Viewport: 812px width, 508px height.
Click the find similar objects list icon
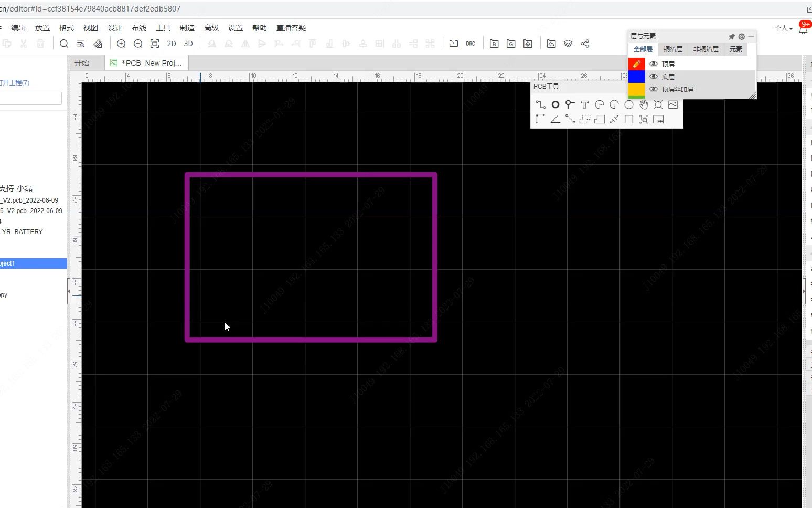pyautogui.click(x=81, y=44)
